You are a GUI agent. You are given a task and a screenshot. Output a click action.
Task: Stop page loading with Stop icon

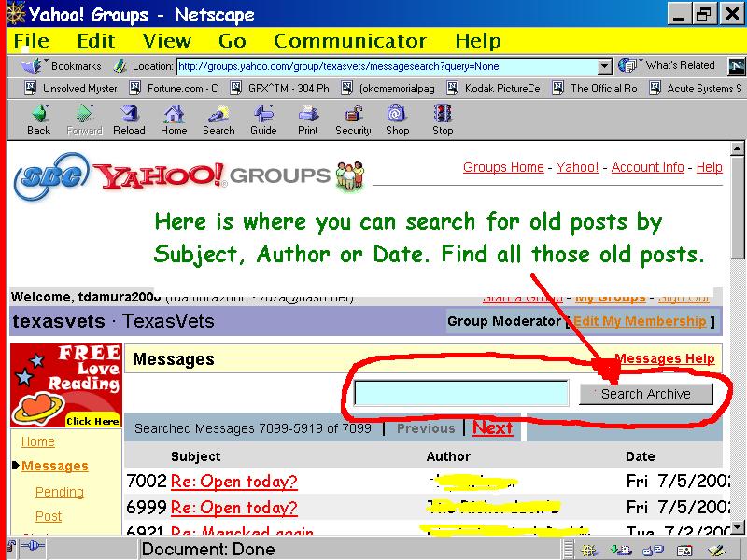pos(443,120)
